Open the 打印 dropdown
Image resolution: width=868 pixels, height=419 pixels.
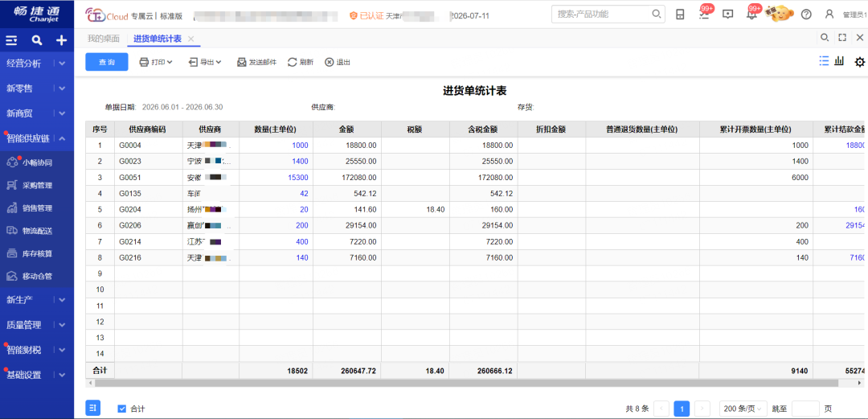coord(156,62)
